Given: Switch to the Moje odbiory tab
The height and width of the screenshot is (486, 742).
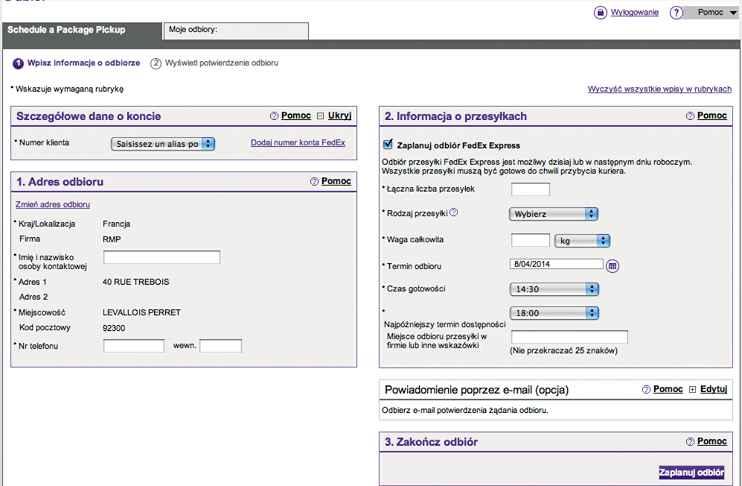Looking at the screenshot, I should pos(236,31).
